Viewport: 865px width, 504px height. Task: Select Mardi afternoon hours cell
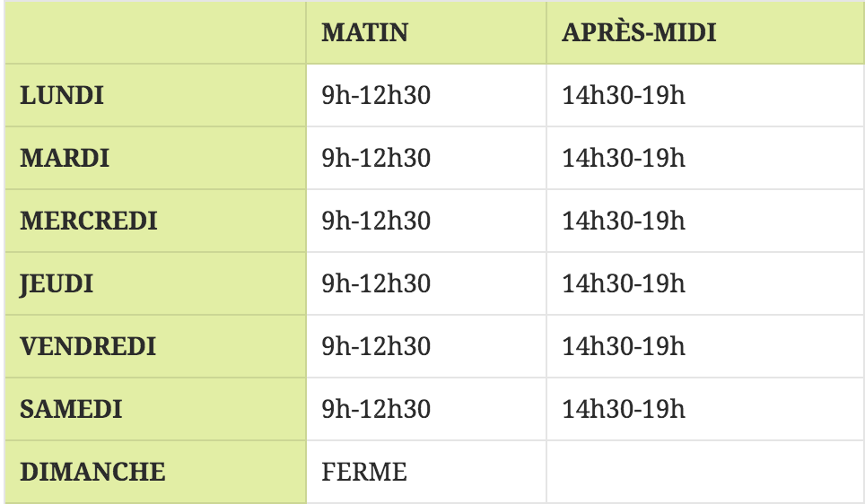point(624,158)
